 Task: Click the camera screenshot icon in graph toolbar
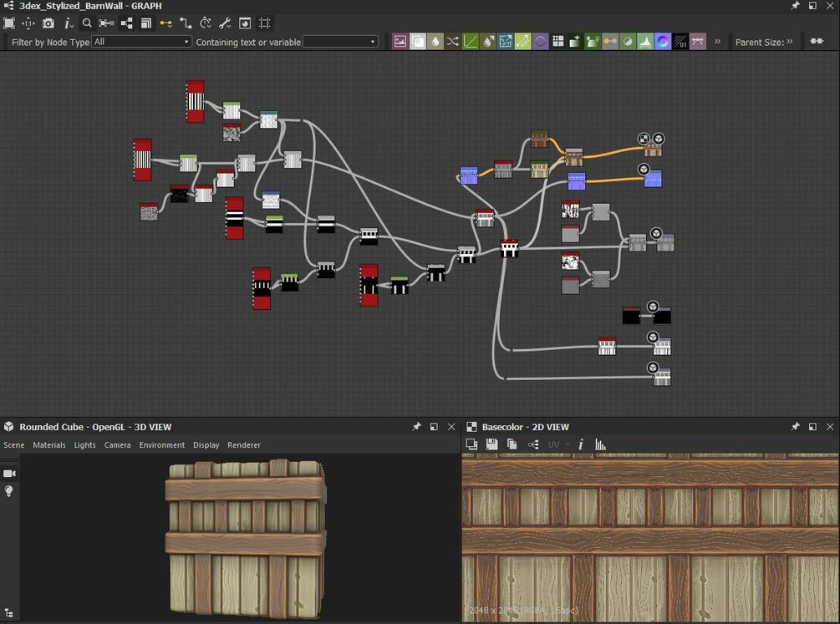[48, 23]
